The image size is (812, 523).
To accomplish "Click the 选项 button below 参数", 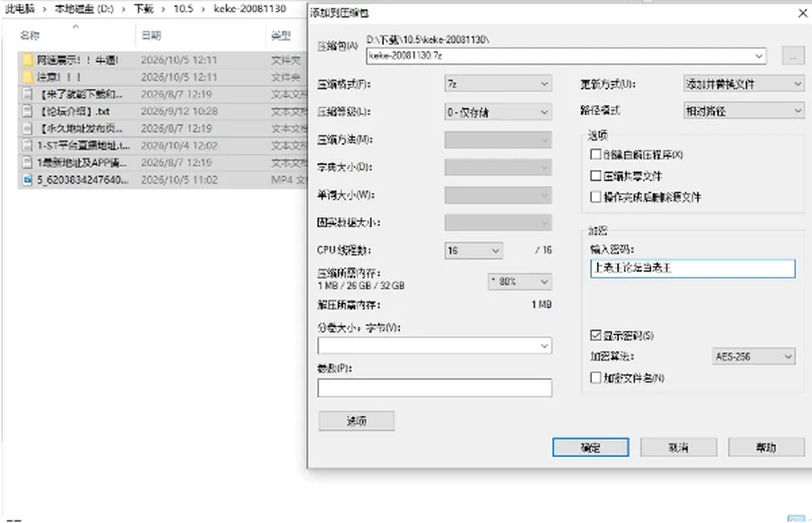I will point(356,421).
